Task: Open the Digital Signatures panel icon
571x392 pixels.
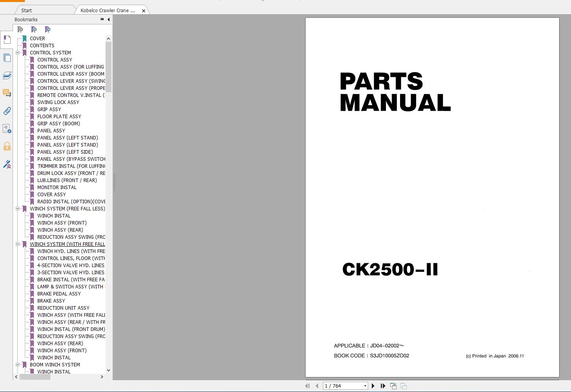Action: coord(7,129)
